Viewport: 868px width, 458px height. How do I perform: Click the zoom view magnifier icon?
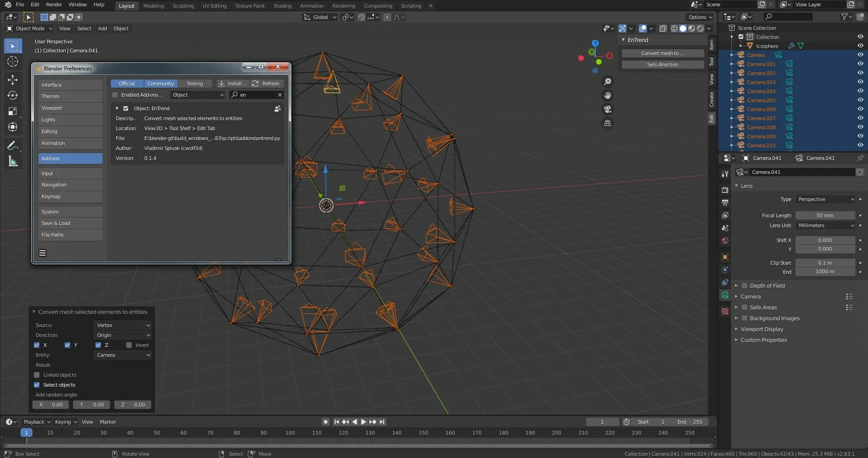(x=608, y=82)
